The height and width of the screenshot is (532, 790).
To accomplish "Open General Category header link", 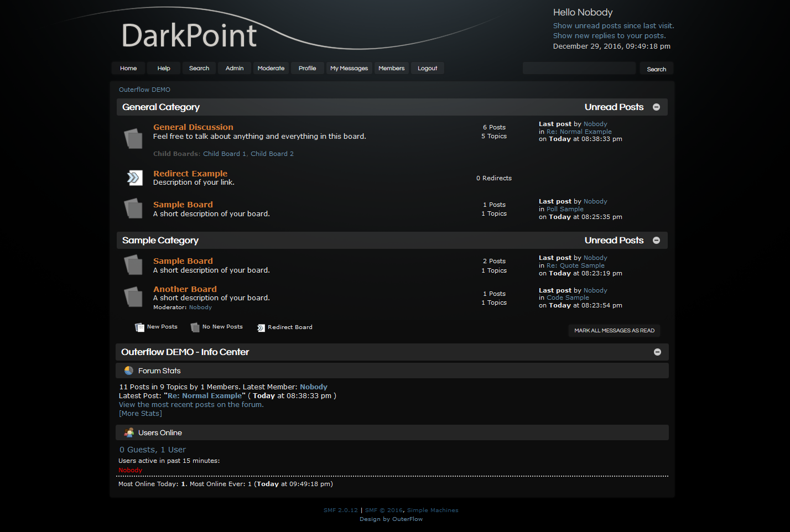I will [161, 107].
